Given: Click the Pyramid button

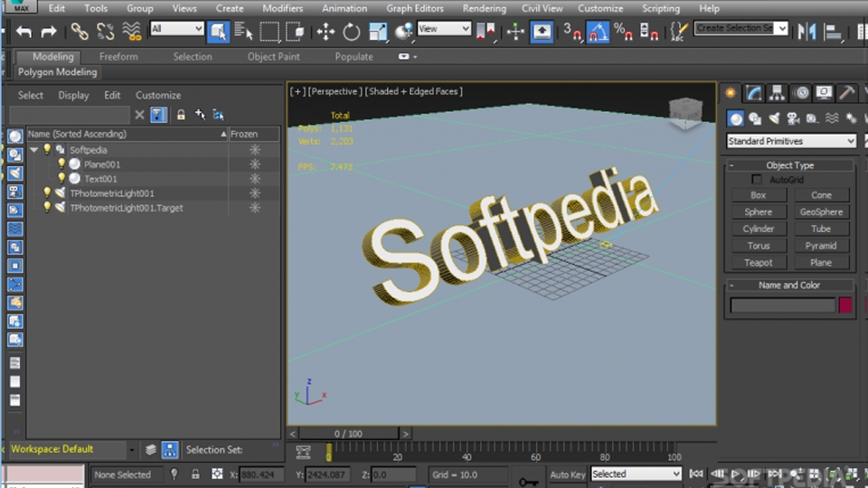Looking at the screenshot, I should coord(821,246).
